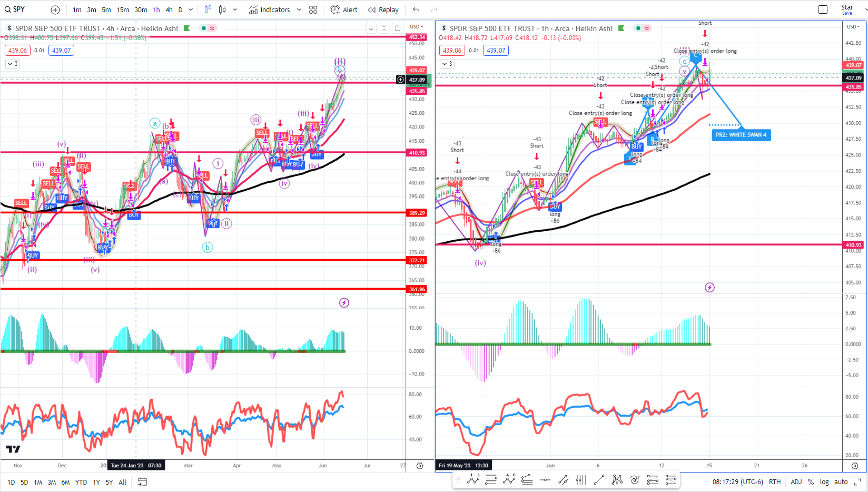Click the undo arrow
This screenshot has height=492, width=868.
tap(416, 10)
